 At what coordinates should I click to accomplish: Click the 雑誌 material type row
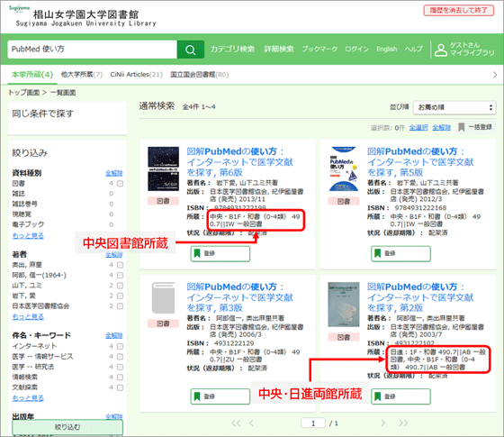tap(67, 194)
